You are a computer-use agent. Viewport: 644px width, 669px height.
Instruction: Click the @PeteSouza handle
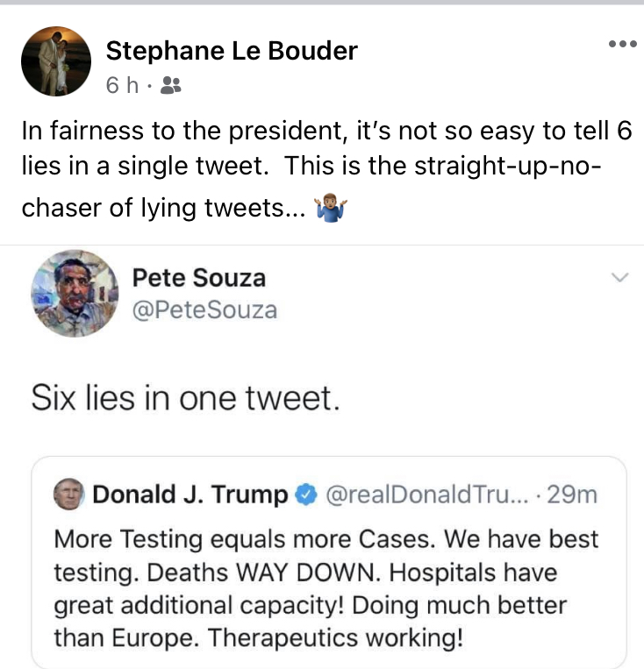(204, 310)
